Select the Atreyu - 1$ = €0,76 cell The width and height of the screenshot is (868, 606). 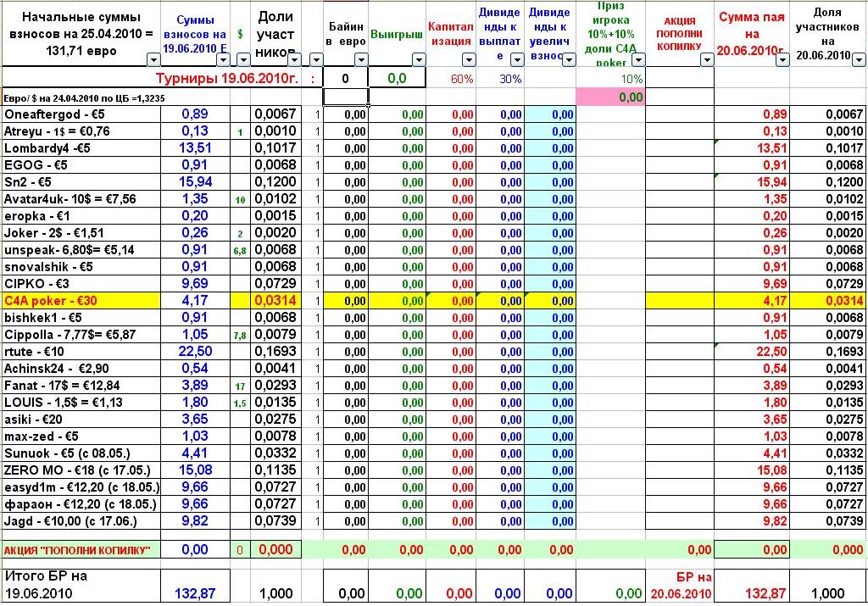coord(81,131)
